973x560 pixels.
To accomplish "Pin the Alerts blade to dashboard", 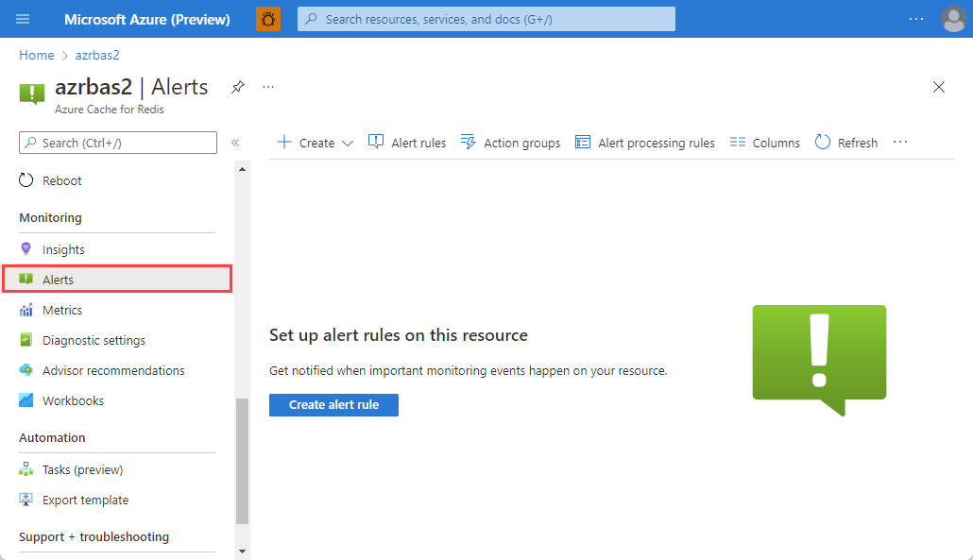I will pyautogui.click(x=237, y=86).
